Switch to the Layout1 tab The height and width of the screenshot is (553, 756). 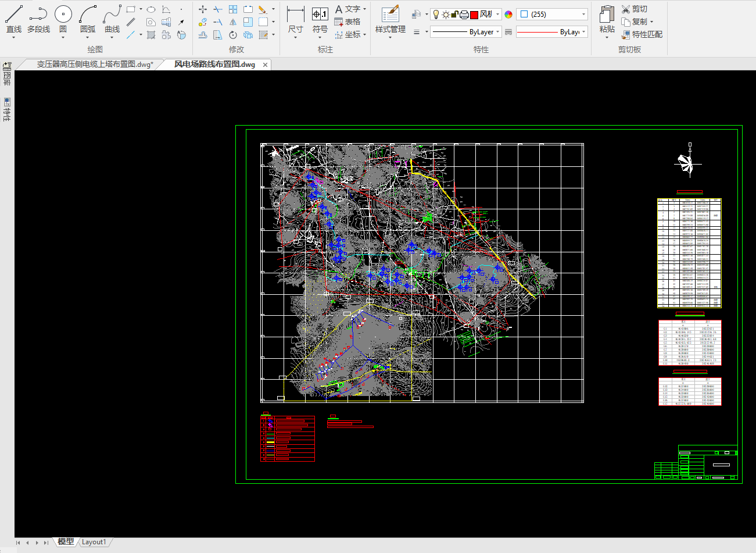tap(94, 542)
